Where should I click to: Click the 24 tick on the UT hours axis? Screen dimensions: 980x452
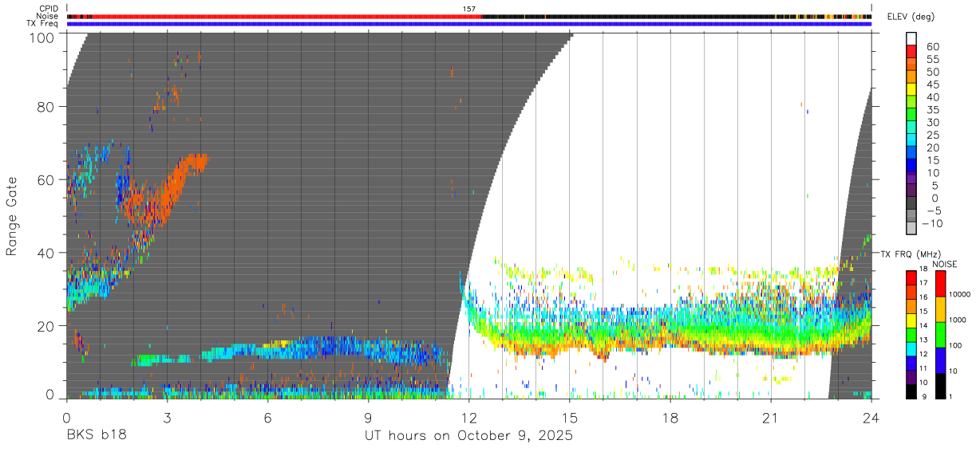click(x=871, y=417)
